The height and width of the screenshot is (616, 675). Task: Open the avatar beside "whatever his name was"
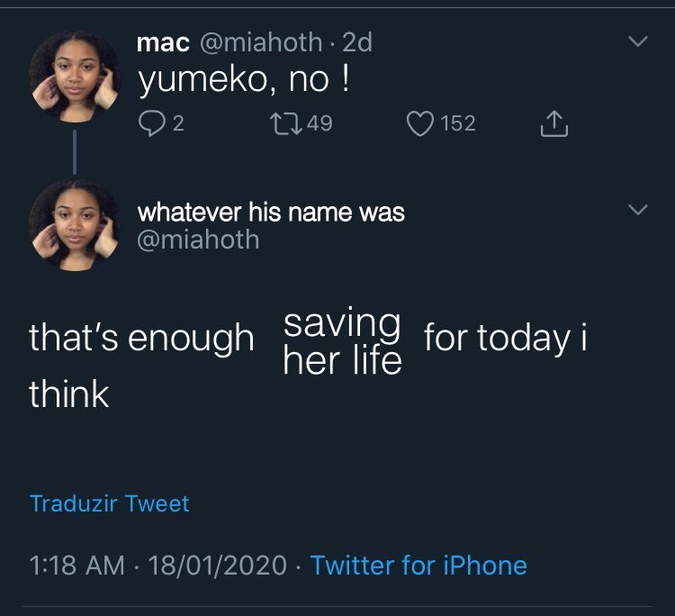75,224
